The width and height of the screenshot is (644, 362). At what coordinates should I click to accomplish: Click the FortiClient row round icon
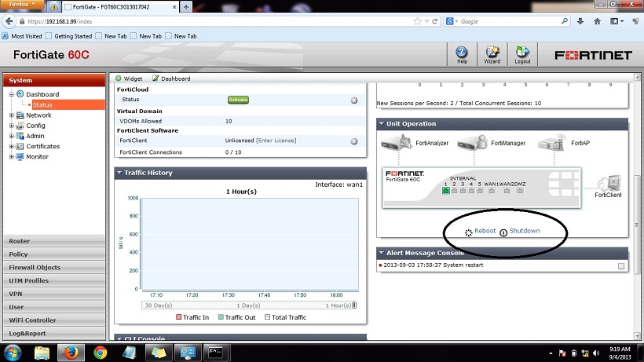click(x=354, y=141)
